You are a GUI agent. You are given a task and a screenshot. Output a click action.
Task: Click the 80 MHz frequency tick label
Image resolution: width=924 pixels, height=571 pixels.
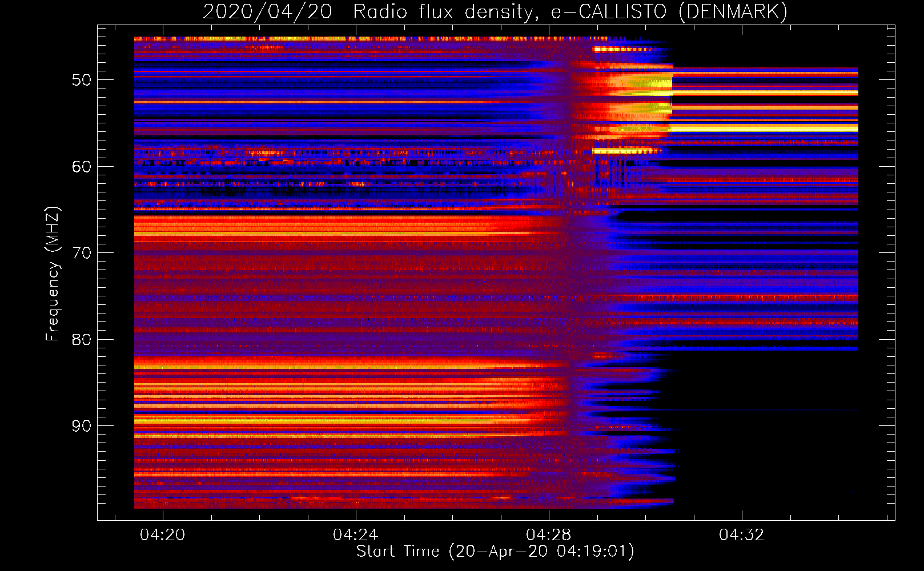coord(82,340)
